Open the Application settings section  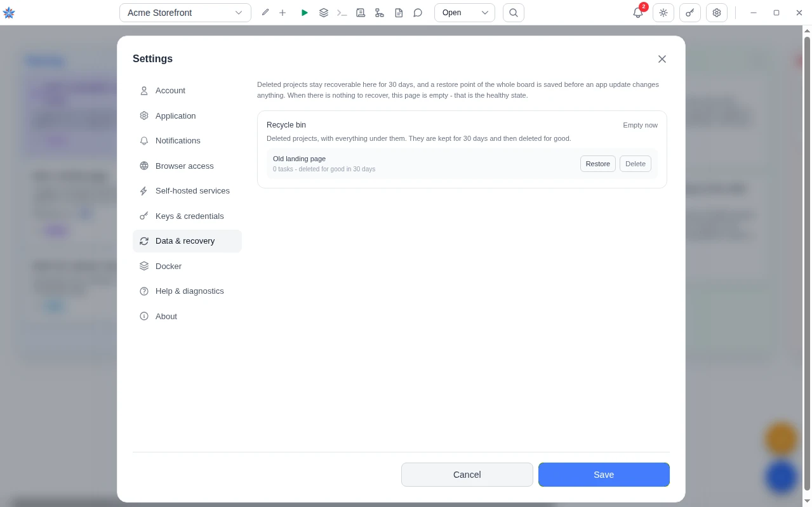tap(187, 115)
